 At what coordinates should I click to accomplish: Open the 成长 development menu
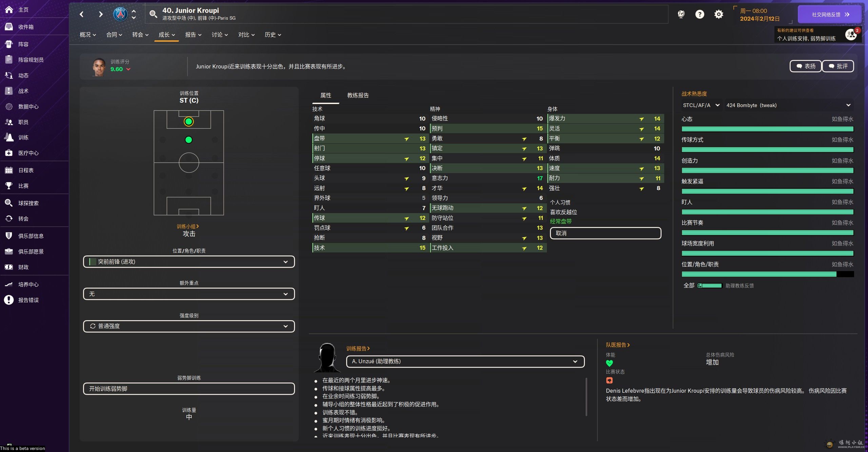[x=167, y=35]
